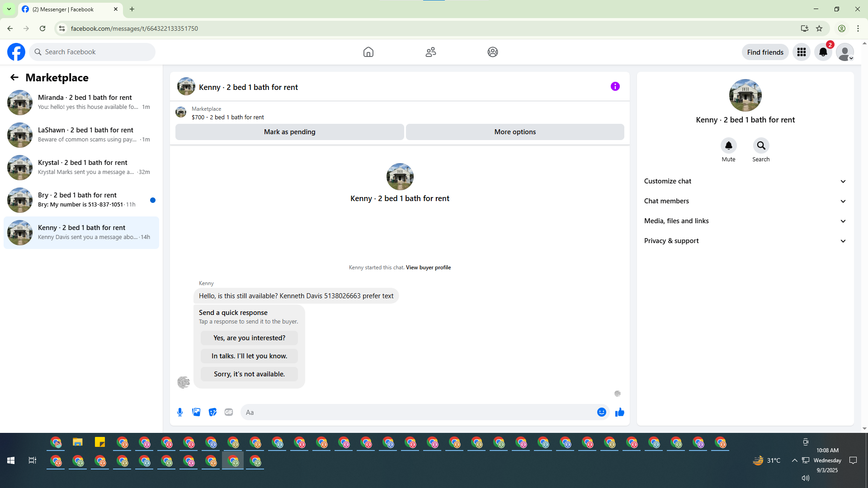
Task: Expand the Customize chat section
Action: [x=745, y=181]
